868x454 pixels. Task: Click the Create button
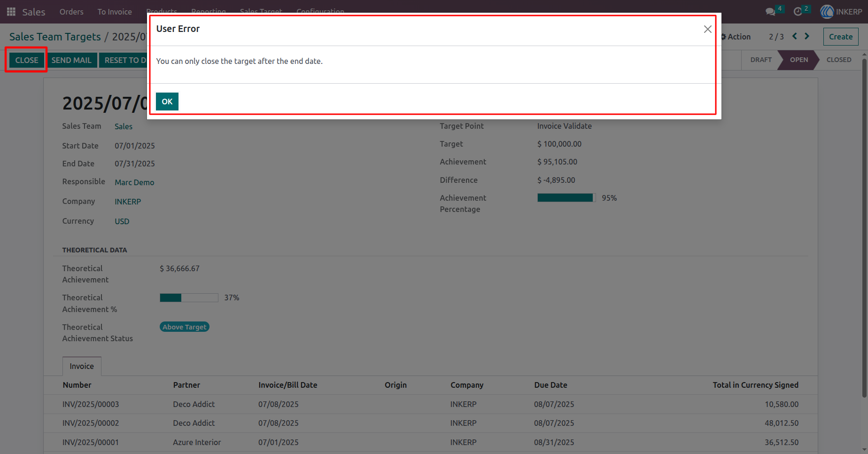pyautogui.click(x=841, y=37)
